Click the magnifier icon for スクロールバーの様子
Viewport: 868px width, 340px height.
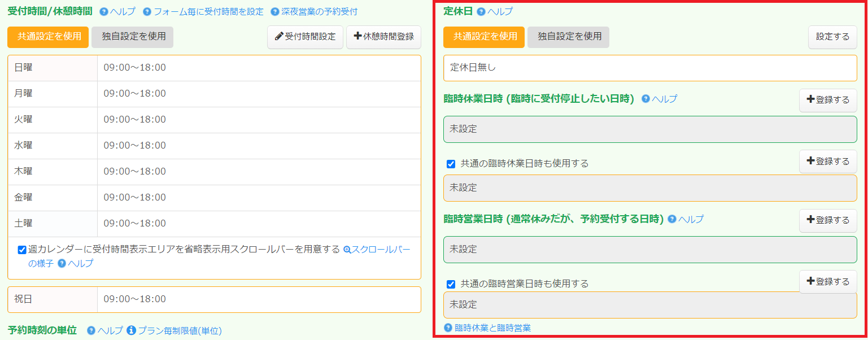click(x=347, y=250)
